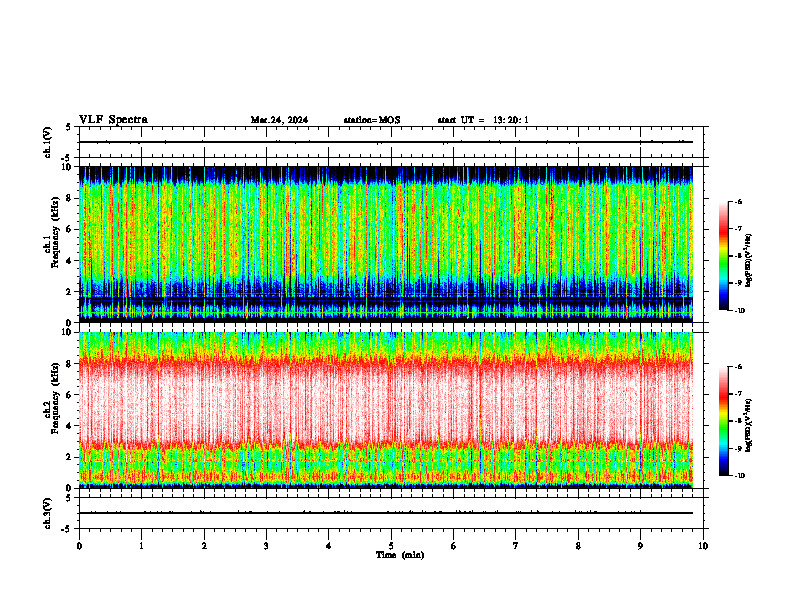The height and width of the screenshot is (612, 792).
Task: Click the ch.1 "Frequency (kHz)" axis label
Action: click(x=54, y=233)
